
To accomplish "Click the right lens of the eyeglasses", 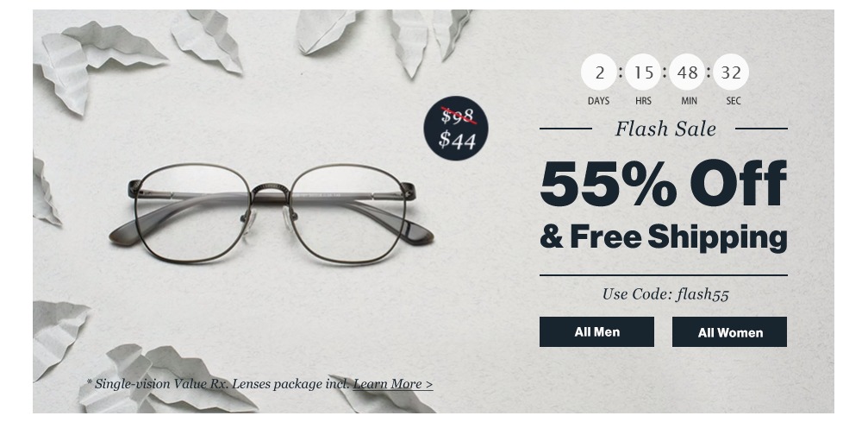I will click(347, 212).
